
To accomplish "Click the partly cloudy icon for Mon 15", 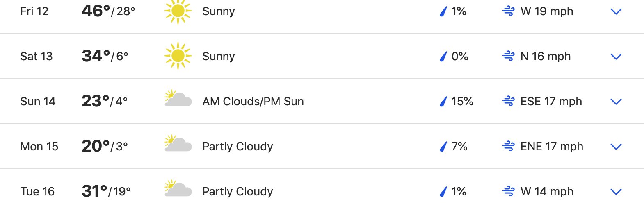I will 178,144.
